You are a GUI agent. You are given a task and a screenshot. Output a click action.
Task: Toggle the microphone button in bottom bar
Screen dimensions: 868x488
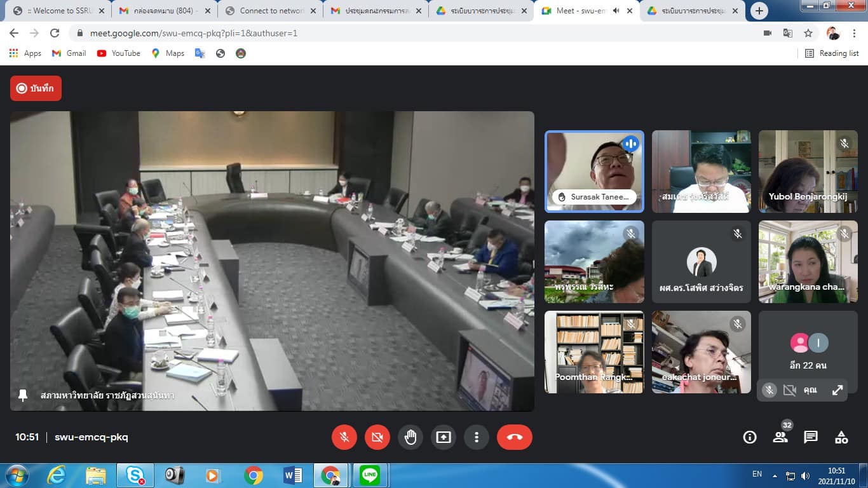pos(344,437)
